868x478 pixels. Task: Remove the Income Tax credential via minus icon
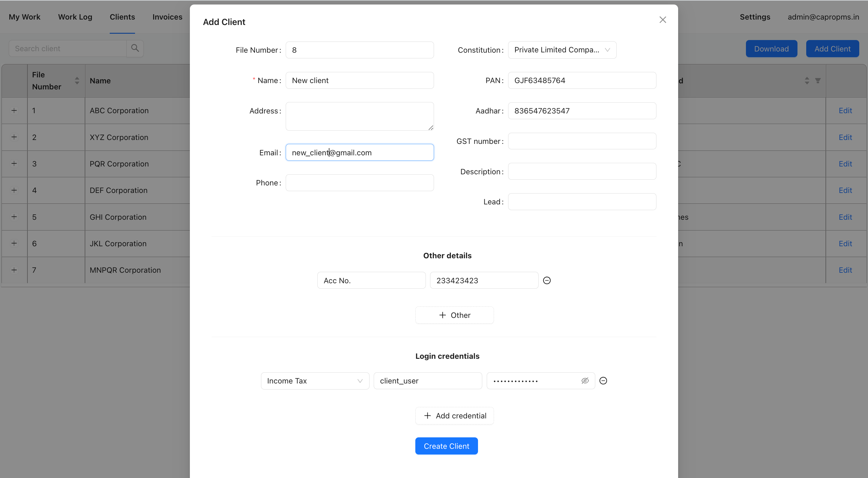[603, 380]
